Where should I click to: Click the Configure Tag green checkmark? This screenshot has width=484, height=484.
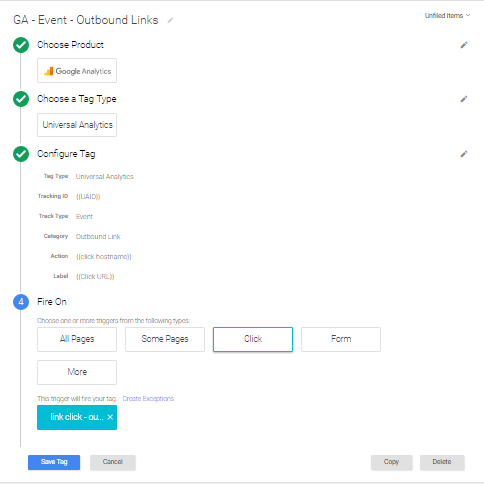point(21,154)
